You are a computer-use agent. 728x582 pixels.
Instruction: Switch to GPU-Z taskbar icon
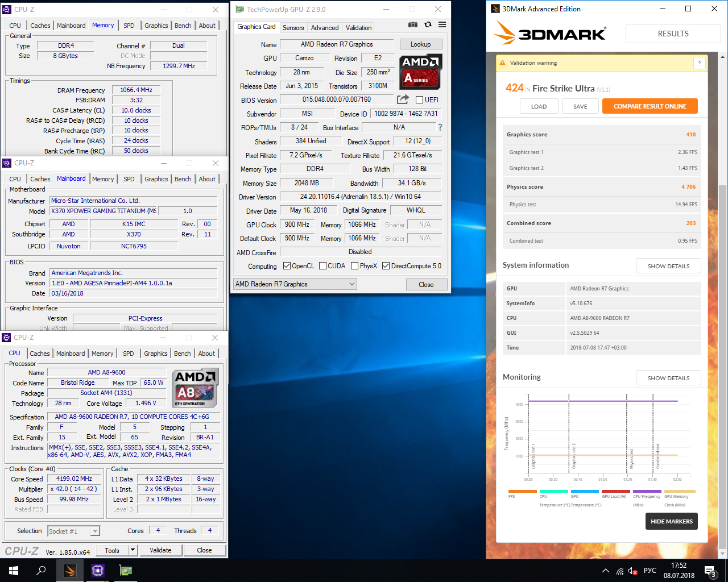coord(125,571)
